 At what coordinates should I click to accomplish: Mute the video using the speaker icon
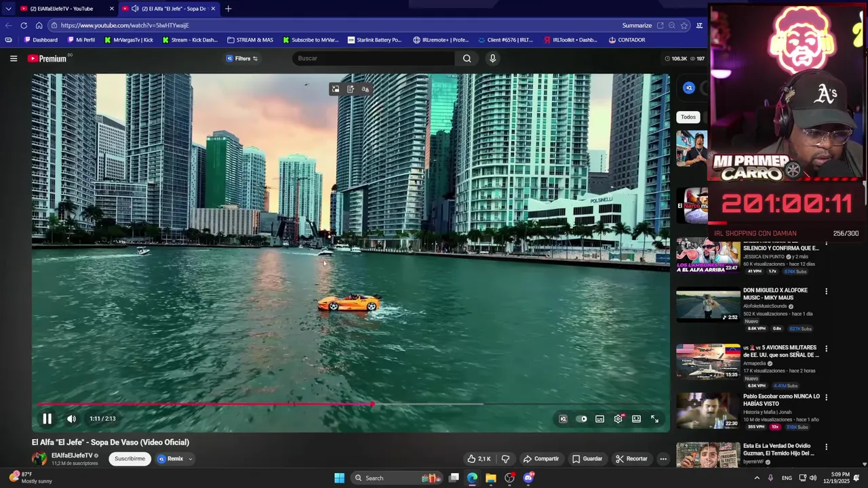71,419
